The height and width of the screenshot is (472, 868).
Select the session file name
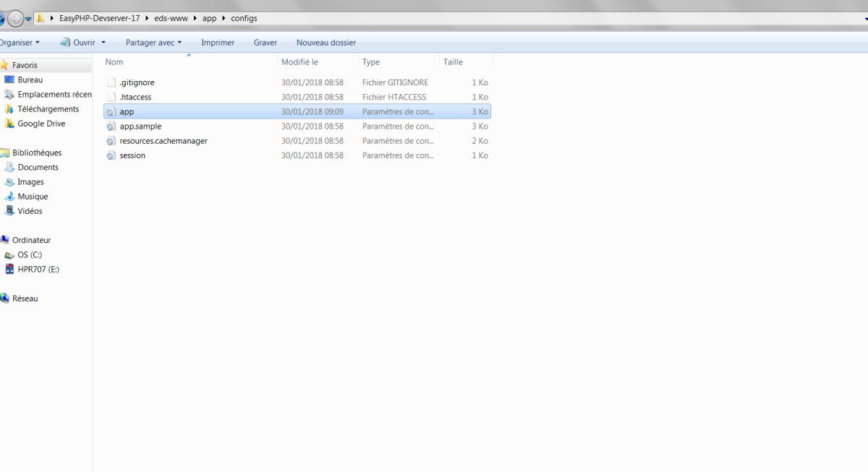coord(132,155)
